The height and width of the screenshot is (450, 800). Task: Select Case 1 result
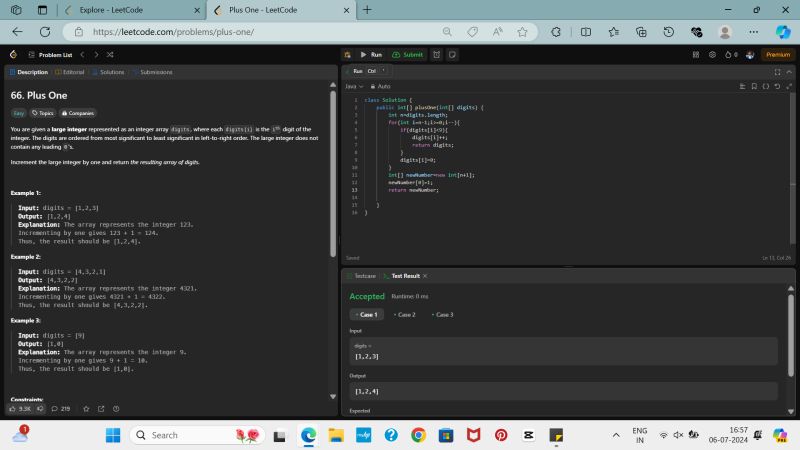coord(367,314)
